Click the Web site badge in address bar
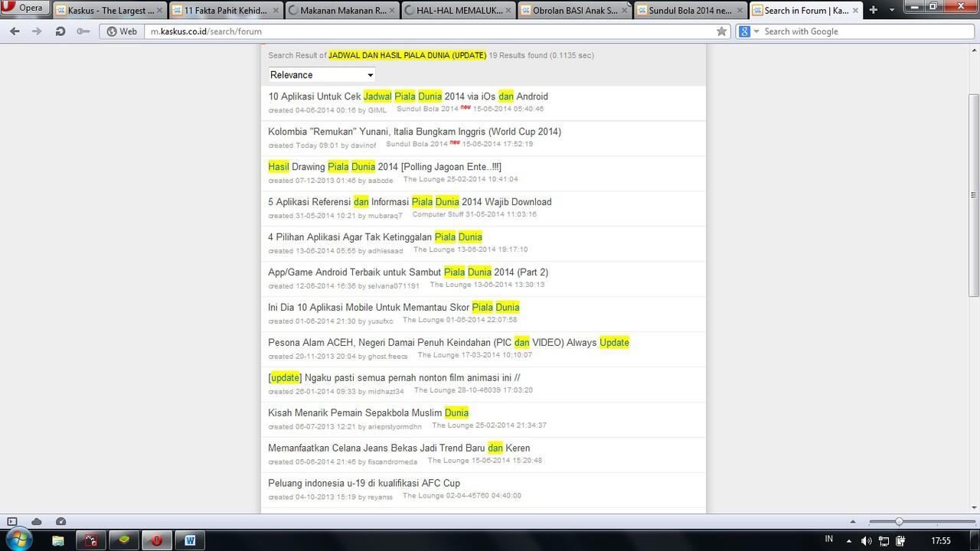The height and width of the screenshot is (551, 980). click(x=122, y=31)
